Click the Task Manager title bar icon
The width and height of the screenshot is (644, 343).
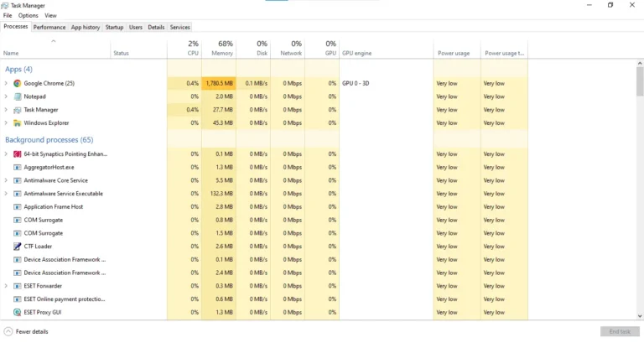click(5, 6)
